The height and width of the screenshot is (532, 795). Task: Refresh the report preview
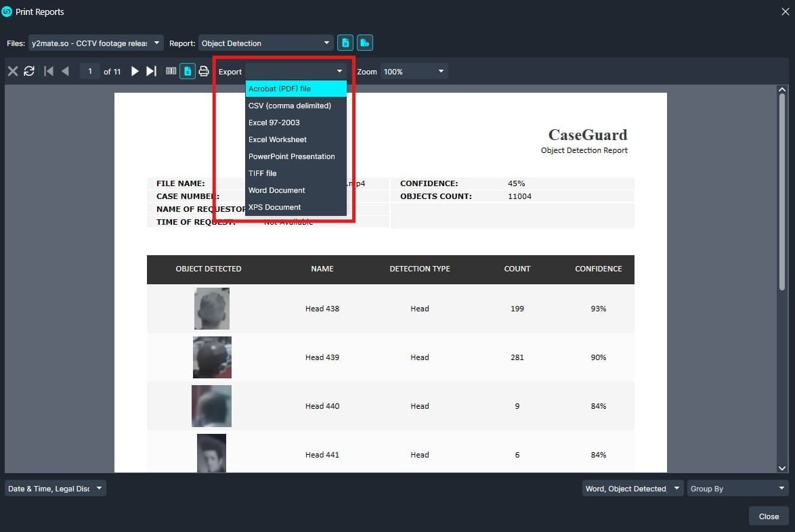(x=28, y=70)
